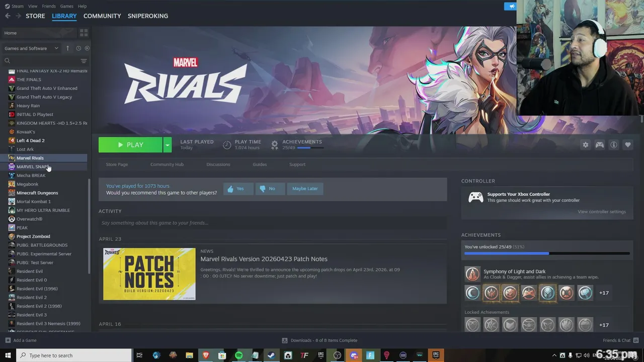Go back with the left arrow button
Screen dimensions: 644x362
[x=8, y=16]
